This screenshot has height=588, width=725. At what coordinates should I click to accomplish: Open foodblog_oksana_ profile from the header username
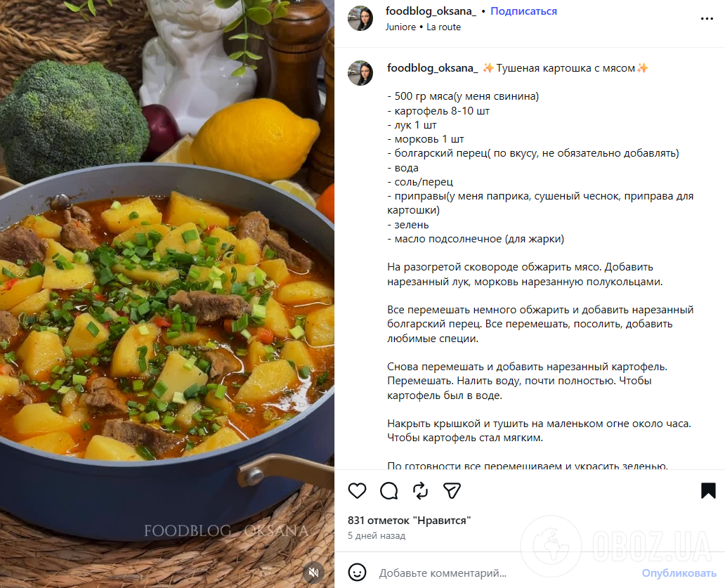point(431,11)
